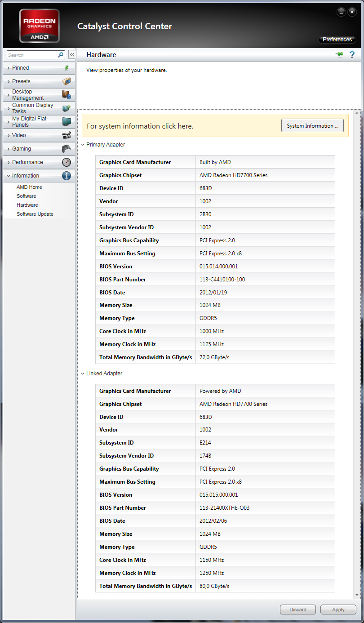Click the Presets category icon
364x623 pixels.
tap(67, 81)
